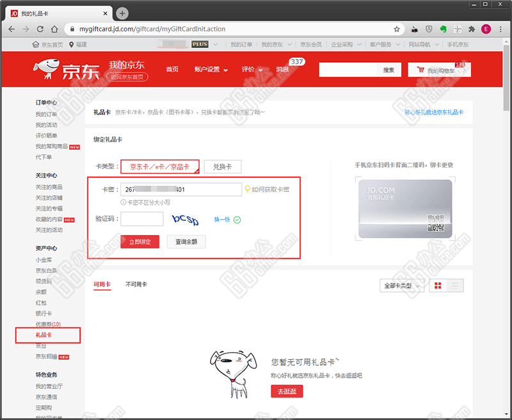Open the profile avatar E

pos(486,29)
